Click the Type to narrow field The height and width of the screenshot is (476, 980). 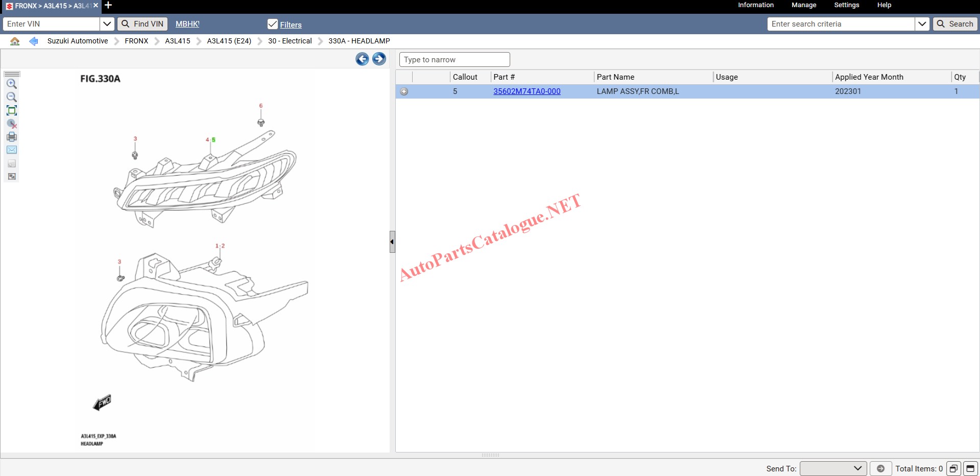[x=454, y=60]
